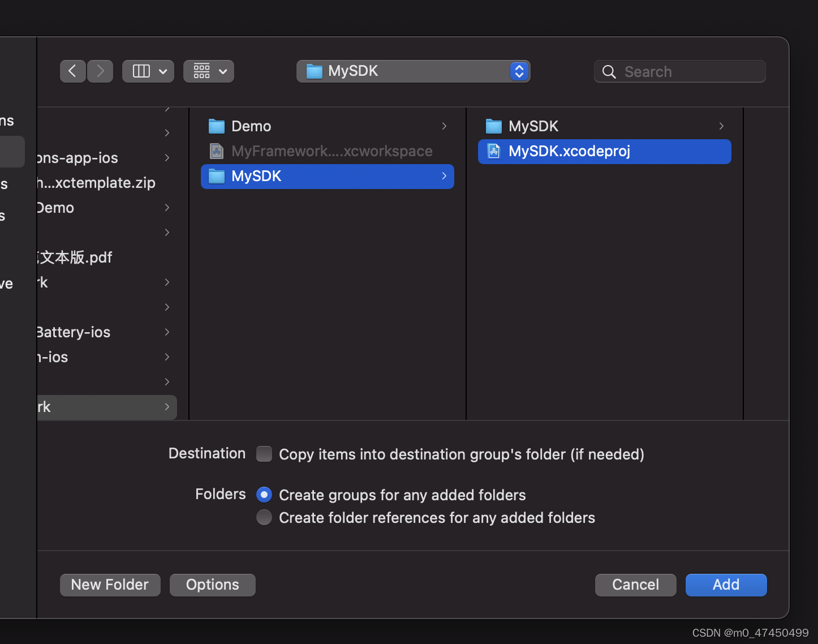Viewport: 818px width, 644px height.
Task: Click the Add button
Action: (726, 585)
